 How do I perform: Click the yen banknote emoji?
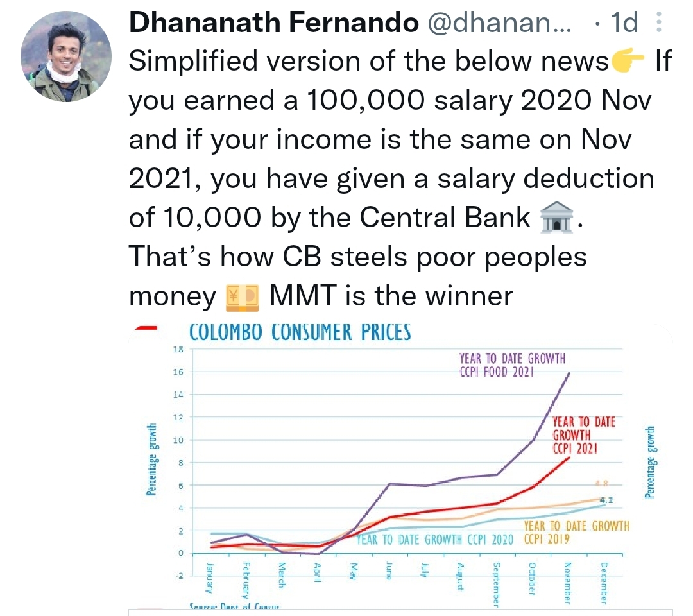pyautogui.click(x=242, y=297)
